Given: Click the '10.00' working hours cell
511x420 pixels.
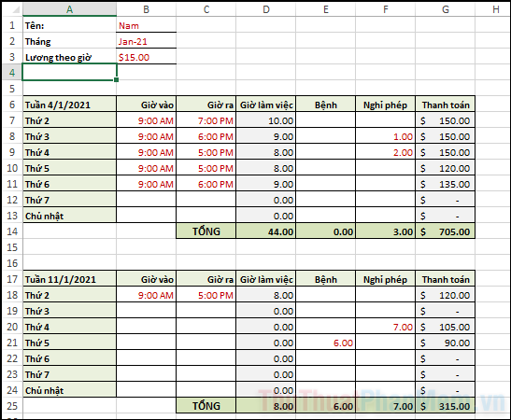Looking at the screenshot, I should [x=266, y=120].
